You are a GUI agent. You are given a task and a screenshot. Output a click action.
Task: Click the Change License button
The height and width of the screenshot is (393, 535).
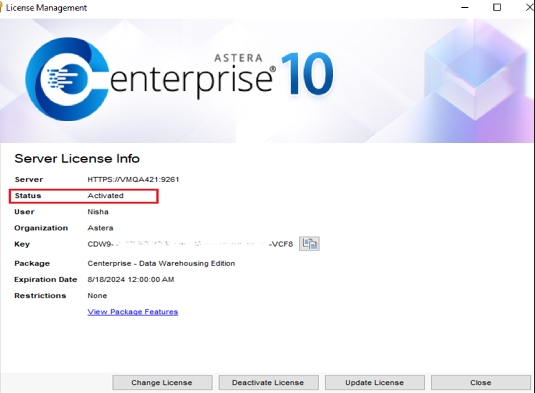coord(162,382)
